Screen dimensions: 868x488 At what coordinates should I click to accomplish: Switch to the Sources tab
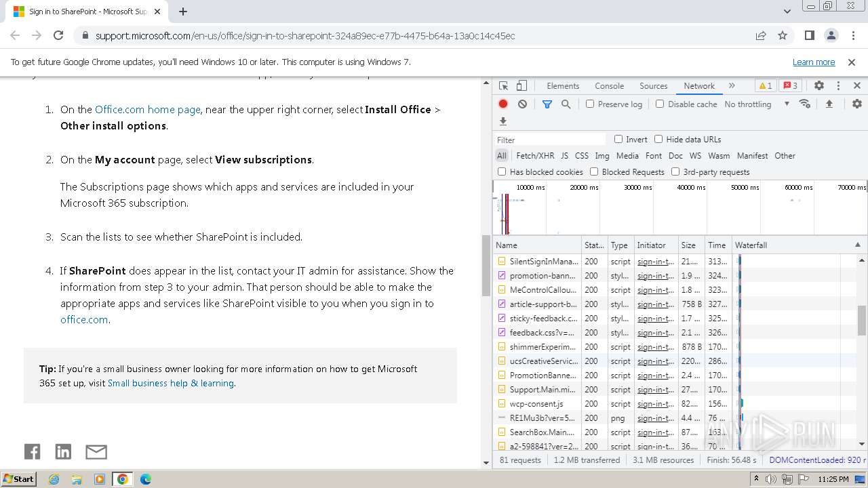[x=654, y=86]
